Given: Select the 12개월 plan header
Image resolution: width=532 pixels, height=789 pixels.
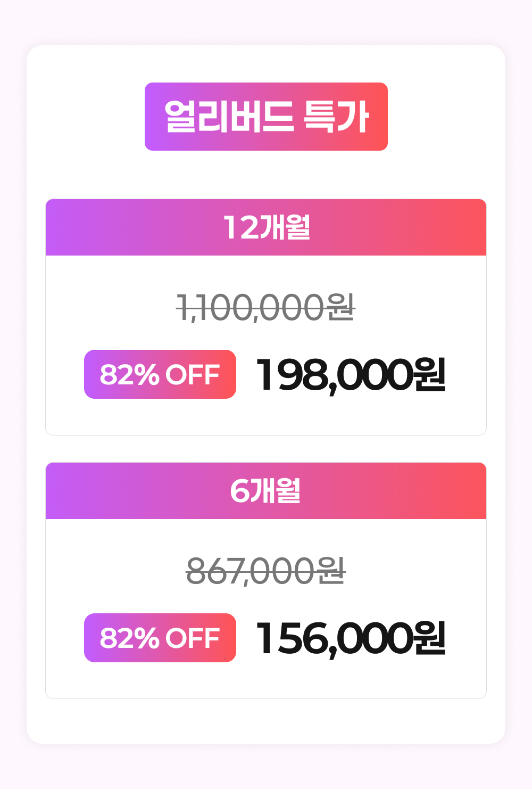Looking at the screenshot, I should [x=266, y=227].
